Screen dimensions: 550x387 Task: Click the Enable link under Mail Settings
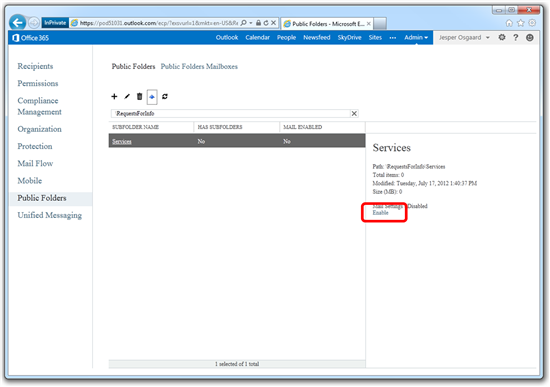click(x=380, y=213)
